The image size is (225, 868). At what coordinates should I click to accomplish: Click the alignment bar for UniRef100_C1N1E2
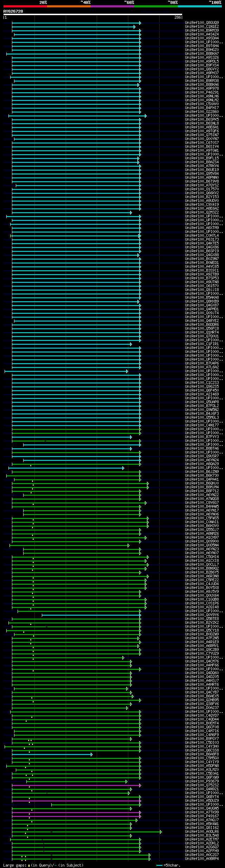pos(73,27)
